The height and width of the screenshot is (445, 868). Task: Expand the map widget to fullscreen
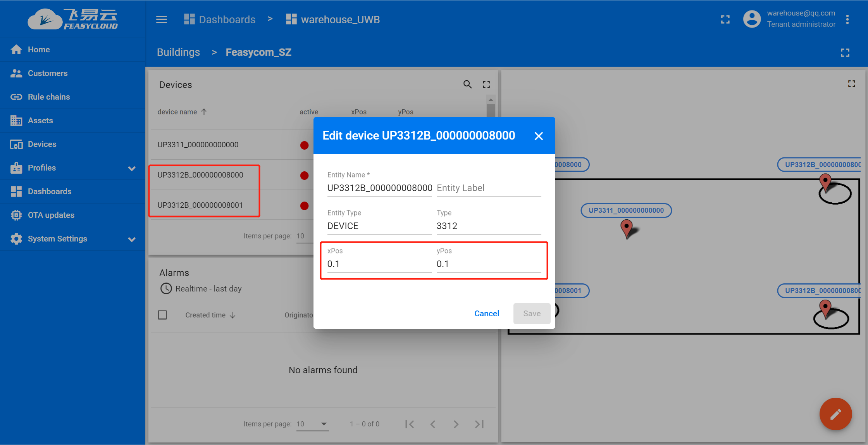[851, 84]
